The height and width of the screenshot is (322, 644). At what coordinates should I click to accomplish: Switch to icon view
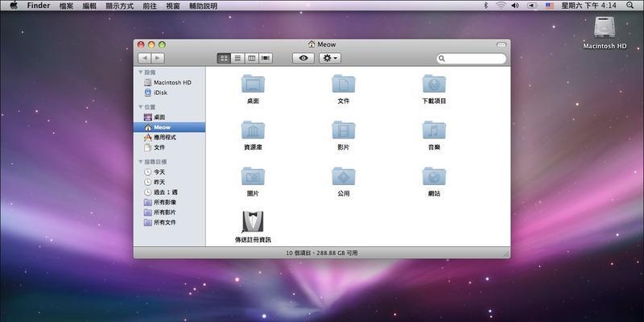coord(224,58)
